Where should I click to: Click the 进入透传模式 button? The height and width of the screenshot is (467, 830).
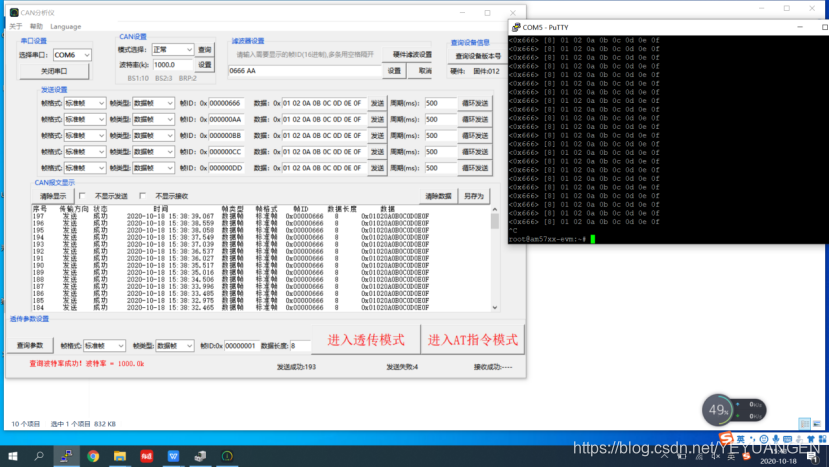coord(364,340)
